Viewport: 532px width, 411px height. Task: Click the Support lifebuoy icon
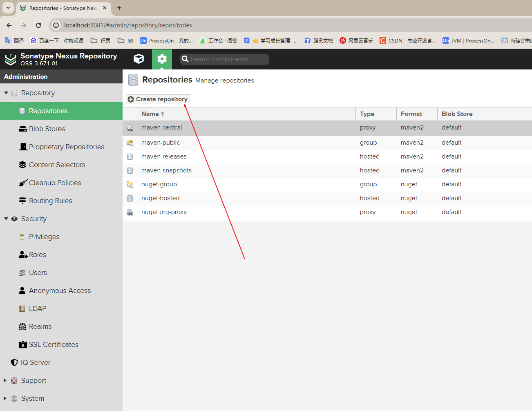coord(14,380)
